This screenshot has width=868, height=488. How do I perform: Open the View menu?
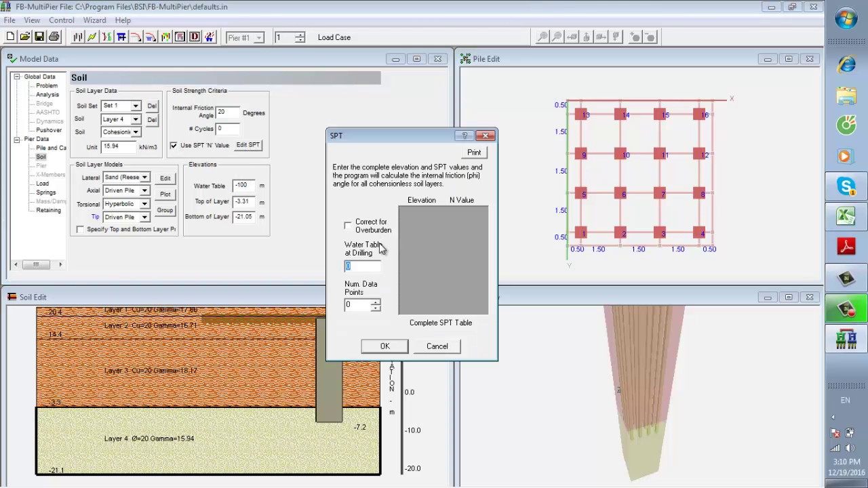coord(32,20)
